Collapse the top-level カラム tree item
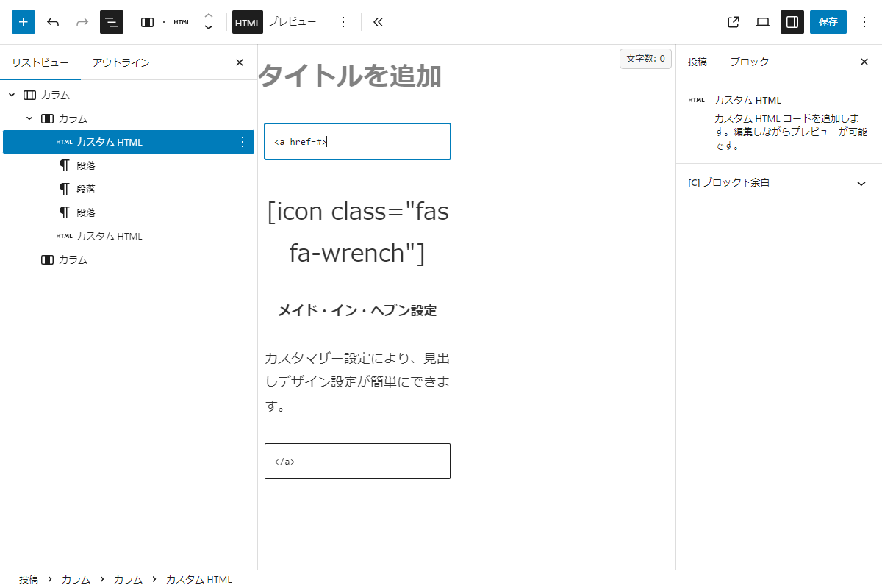Image resolution: width=882 pixels, height=588 pixels. coord(12,95)
